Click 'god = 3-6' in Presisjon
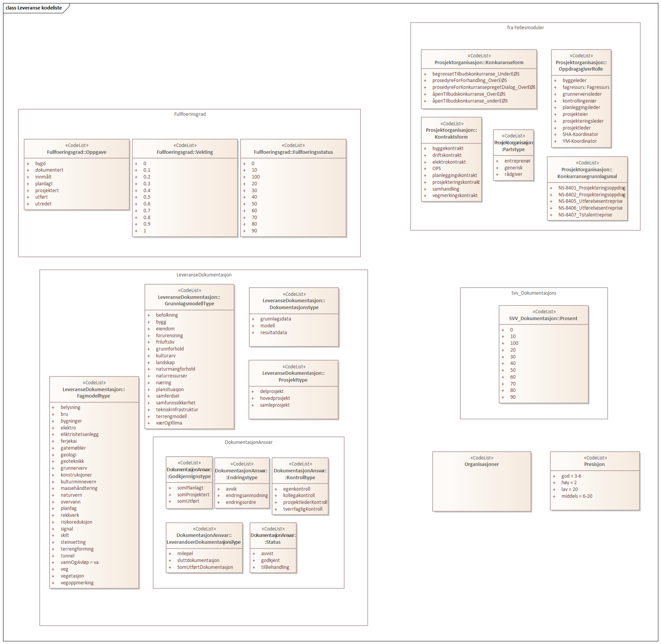Screen dimensions: 661x644 click(x=571, y=476)
